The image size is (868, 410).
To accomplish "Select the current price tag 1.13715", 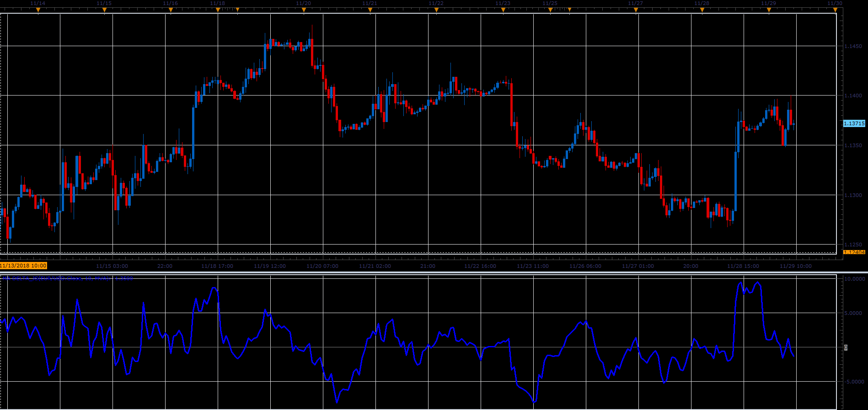I will click(854, 123).
